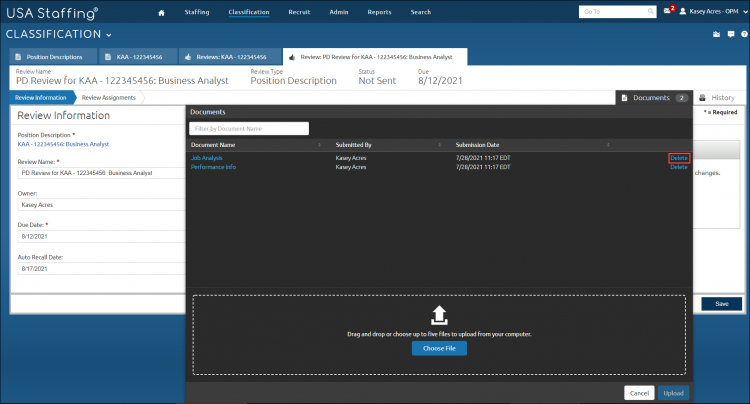This screenshot has height=404, width=750.
Task: Open the Performance Info document link
Action: [x=213, y=167]
